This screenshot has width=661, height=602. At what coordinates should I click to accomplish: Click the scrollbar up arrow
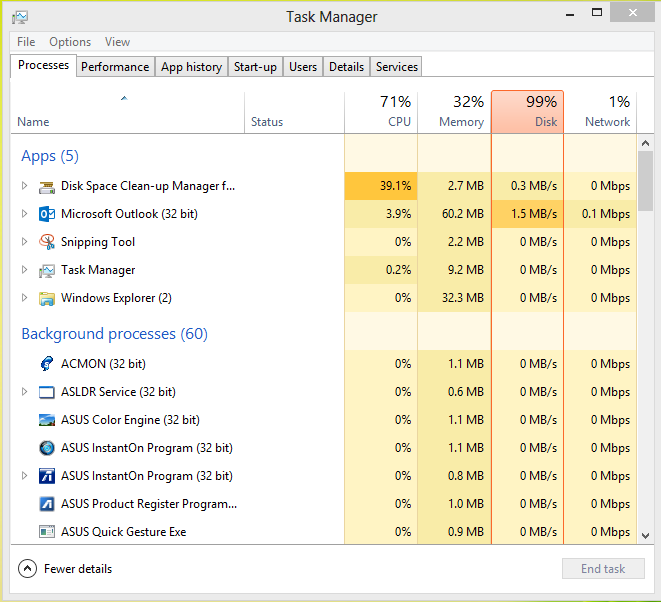(x=645, y=143)
